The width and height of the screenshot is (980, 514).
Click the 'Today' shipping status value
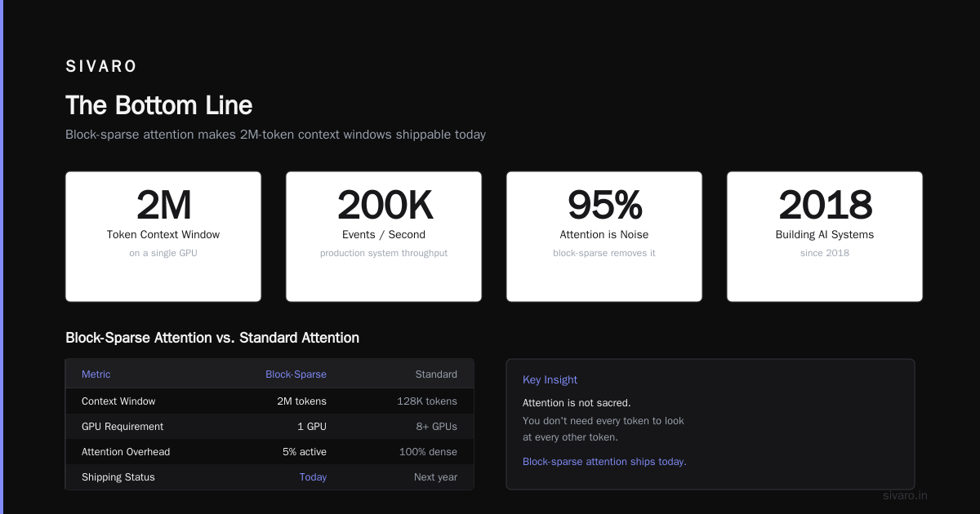coord(313,477)
